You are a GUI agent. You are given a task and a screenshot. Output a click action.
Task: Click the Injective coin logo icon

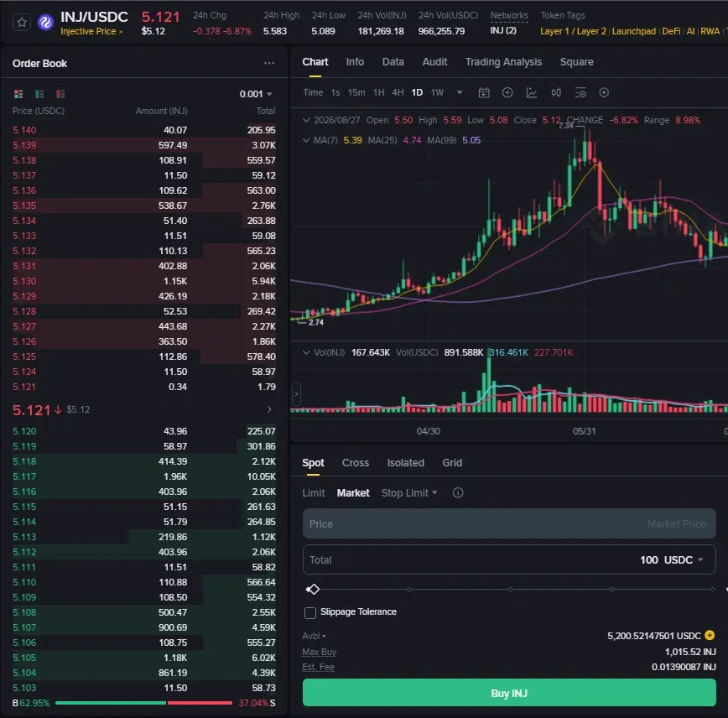tap(45, 23)
